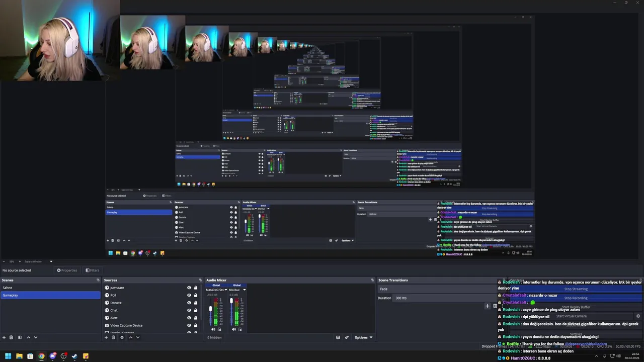Hide the Poll source
The image size is (644, 362).
coord(189,295)
